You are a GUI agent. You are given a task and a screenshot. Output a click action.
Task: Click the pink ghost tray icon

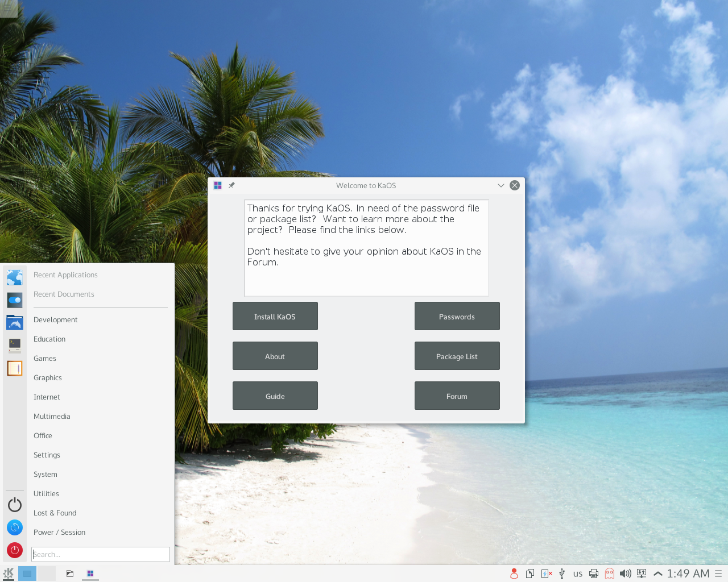pyautogui.click(x=610, y=573)
